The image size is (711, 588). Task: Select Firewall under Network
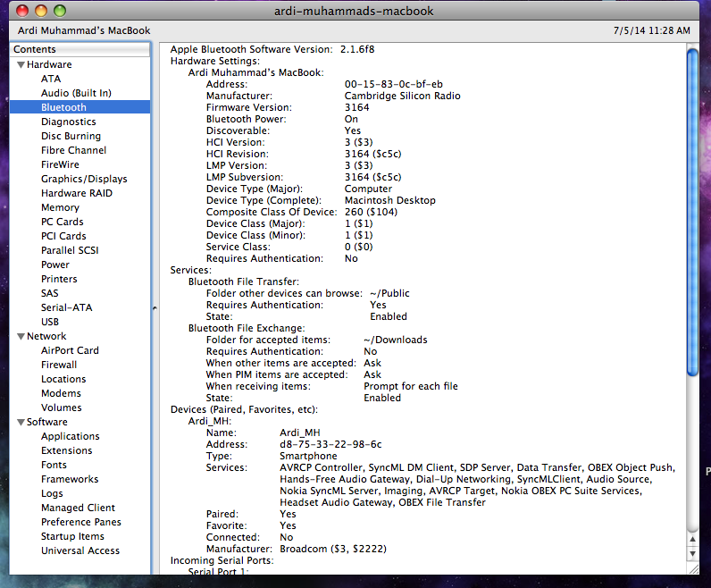pos(59,365)
